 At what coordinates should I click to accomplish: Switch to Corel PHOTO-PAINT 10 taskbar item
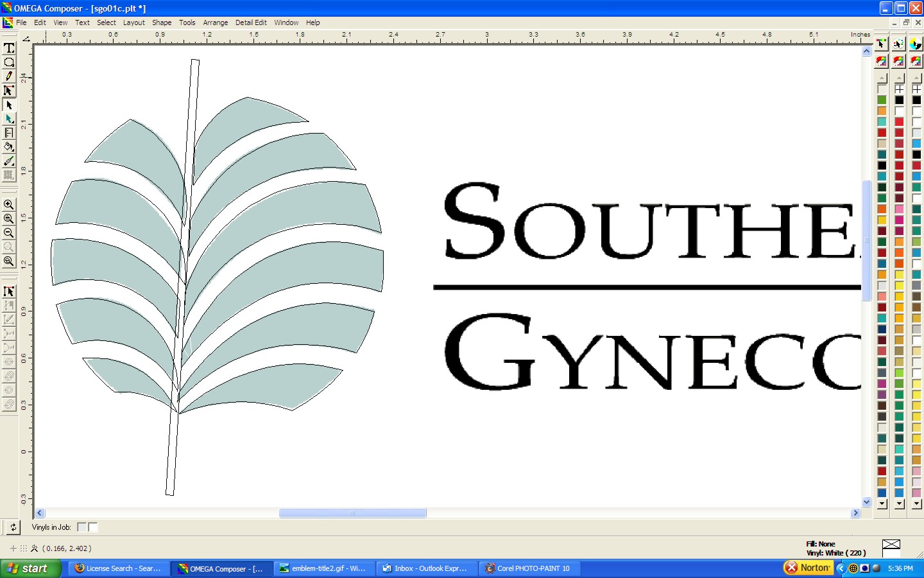pos(530,568)
